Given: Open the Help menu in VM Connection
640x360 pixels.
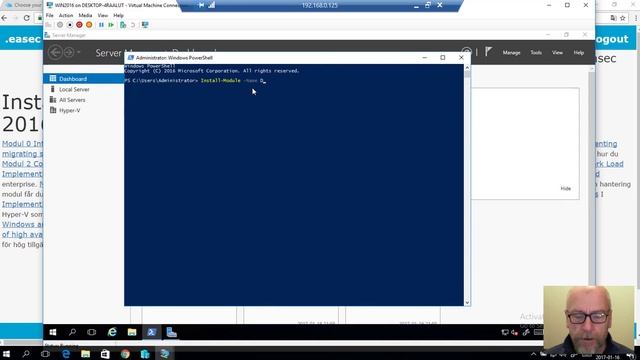Looking at the screenshot, I should pyautogui.click(x=118, y=15).
